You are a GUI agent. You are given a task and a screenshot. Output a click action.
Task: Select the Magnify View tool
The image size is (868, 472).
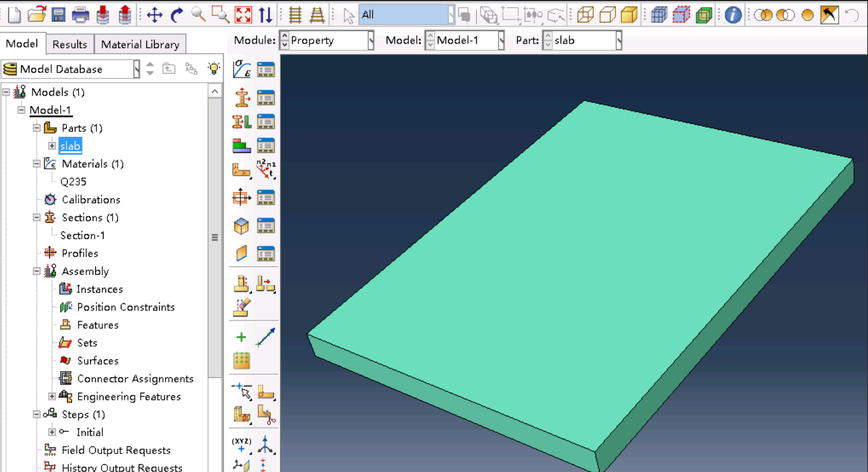pyautogui.click(x=199, y=14)
